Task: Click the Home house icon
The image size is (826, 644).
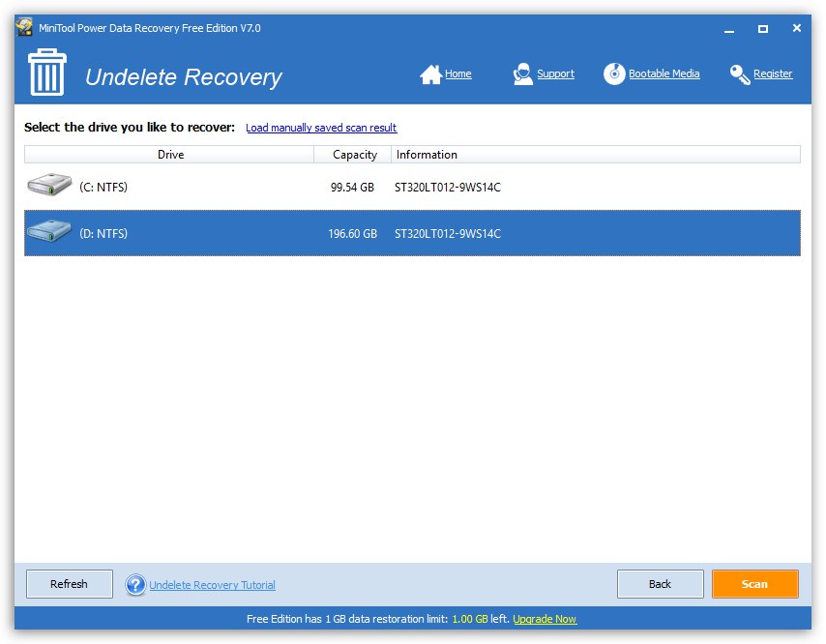Action: click(x=430, y=74)
